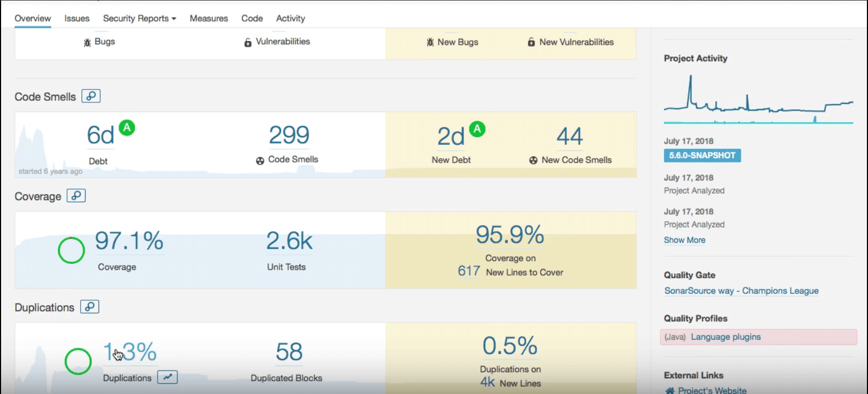Click the Duplicated Blocks label
868x394 pixels.
click(286, 378)
